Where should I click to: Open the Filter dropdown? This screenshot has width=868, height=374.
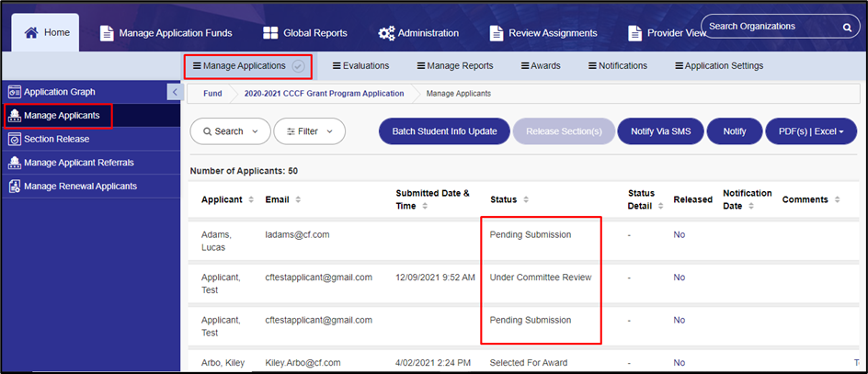(x=310, y=131)
